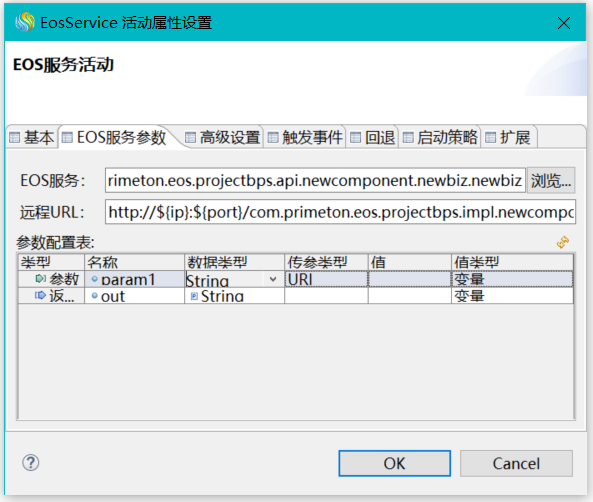The image size is (593, 502).
Task: Expand the String data type dropdown arrow
Action: point(273,280)
